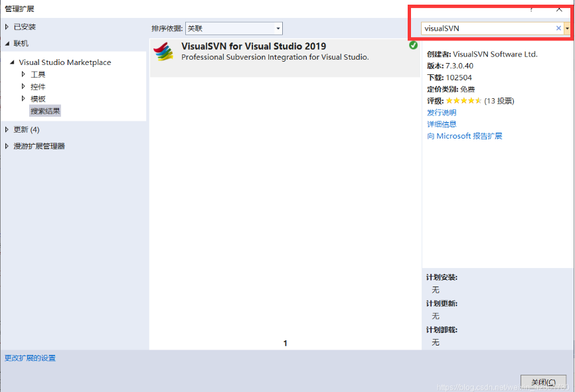The image size is (575, 392).
Task: Select 搜索结果 in the tree
Action: tap(45, 111)
